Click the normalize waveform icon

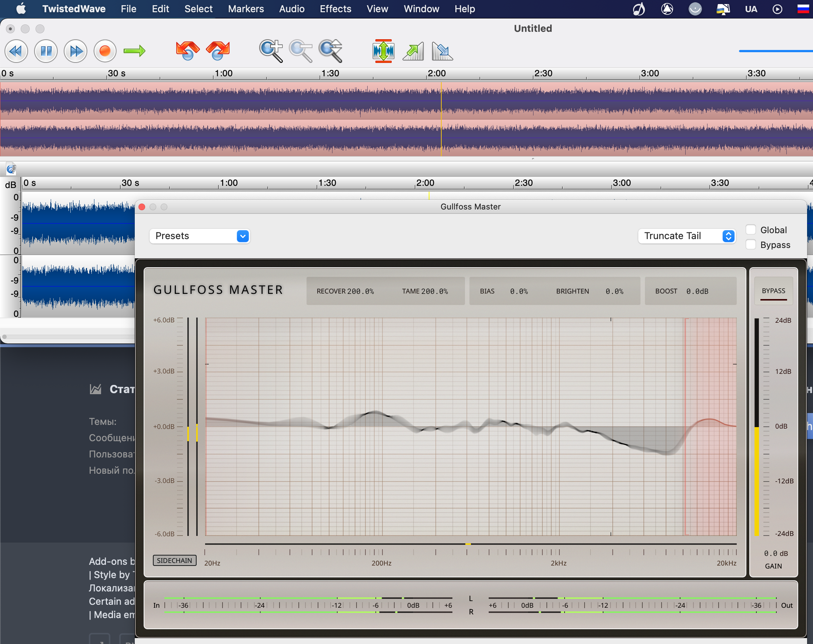pyautogui.click(x=383, y=51)
